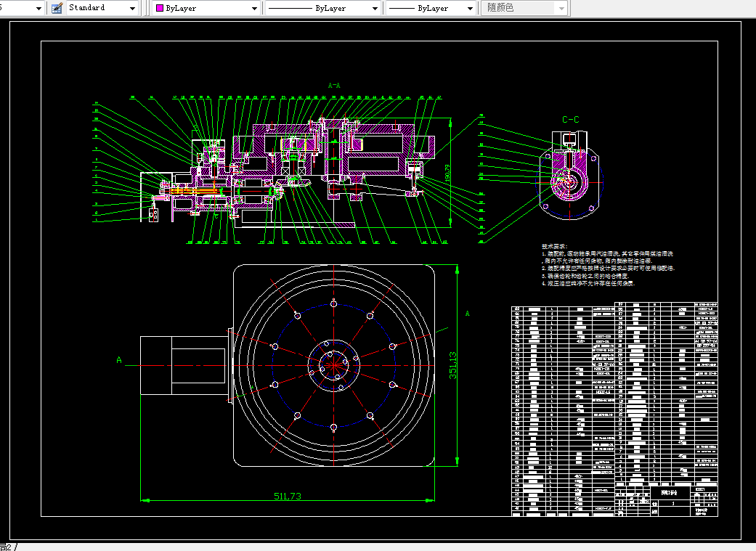756x551 pixels.
Task: Pick the 351,13 height dimension text
Action: tap(452, 365)
